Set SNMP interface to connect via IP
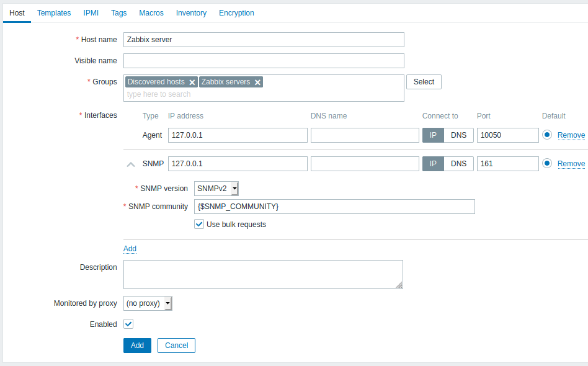Viewport: 588px width, 366px height. click(433, 164)
